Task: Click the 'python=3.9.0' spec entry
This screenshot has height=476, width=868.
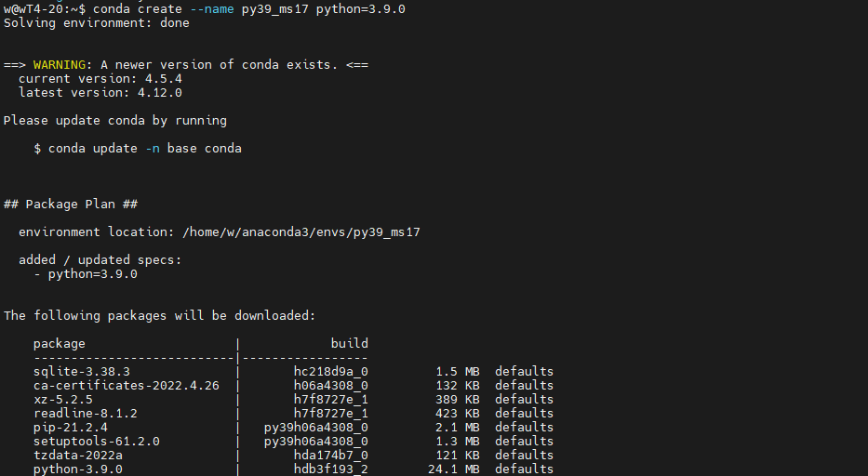Action: 92,274
